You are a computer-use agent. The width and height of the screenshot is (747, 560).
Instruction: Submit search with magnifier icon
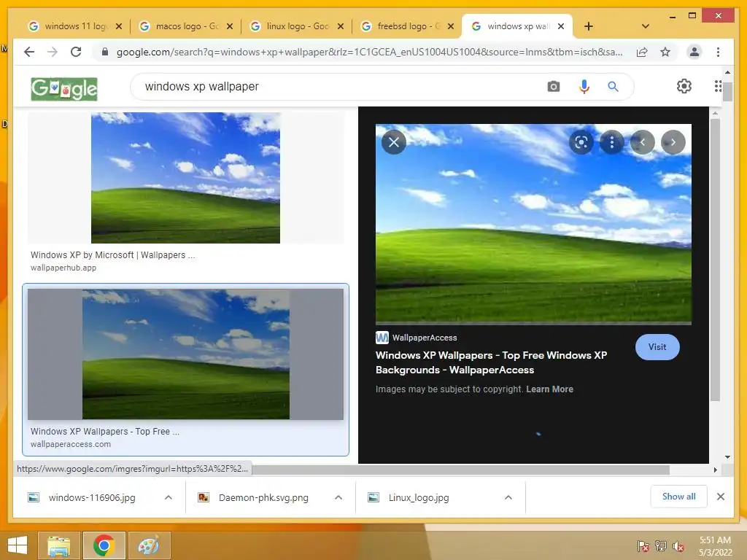(x=613, y=87)
